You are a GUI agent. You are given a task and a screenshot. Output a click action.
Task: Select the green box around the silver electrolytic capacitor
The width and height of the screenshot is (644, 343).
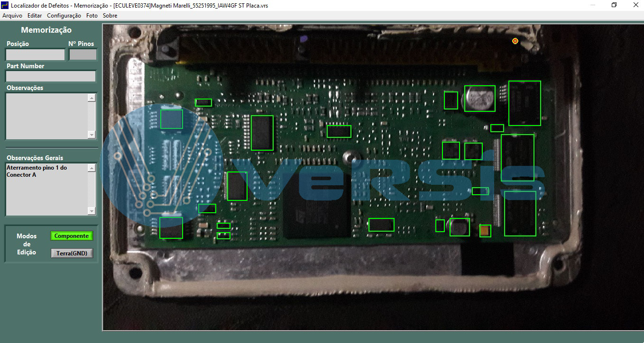pos(479,99)
